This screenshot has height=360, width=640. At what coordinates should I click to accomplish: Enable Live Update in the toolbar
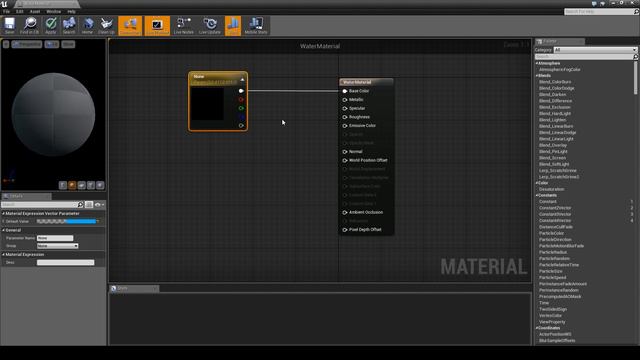(210, 26)
